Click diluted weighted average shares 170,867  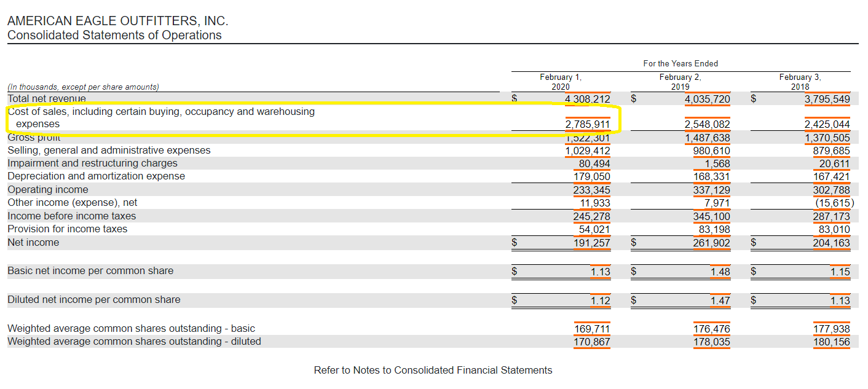click(591, 342)
